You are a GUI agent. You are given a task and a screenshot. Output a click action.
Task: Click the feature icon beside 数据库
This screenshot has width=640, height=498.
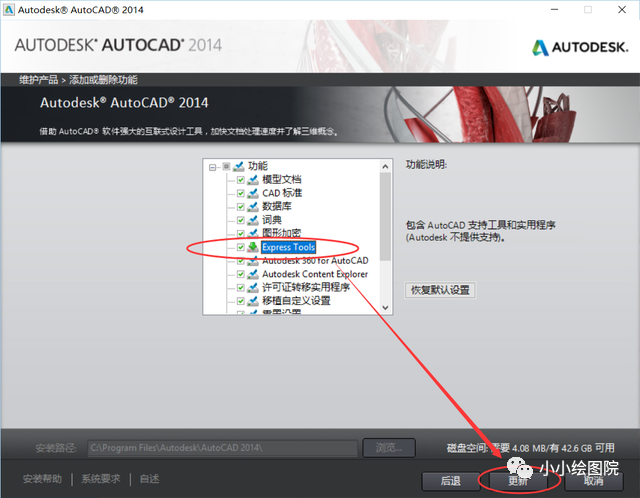coord(253,207)
